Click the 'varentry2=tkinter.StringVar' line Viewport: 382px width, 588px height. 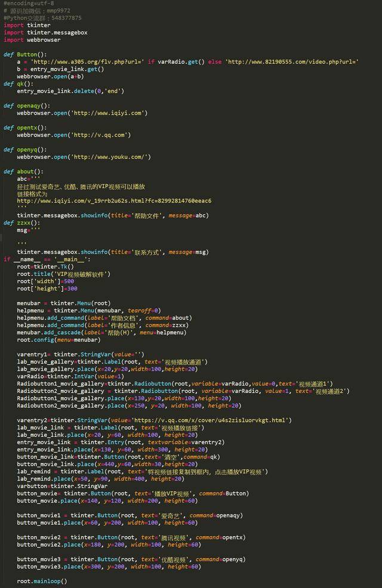click(154, 420)
